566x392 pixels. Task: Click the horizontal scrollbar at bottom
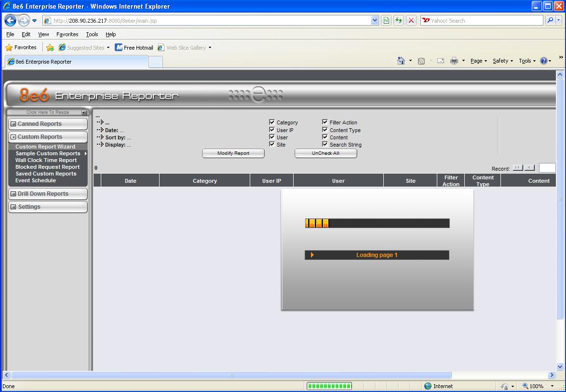pyautogui.click(x=231, y=375)
